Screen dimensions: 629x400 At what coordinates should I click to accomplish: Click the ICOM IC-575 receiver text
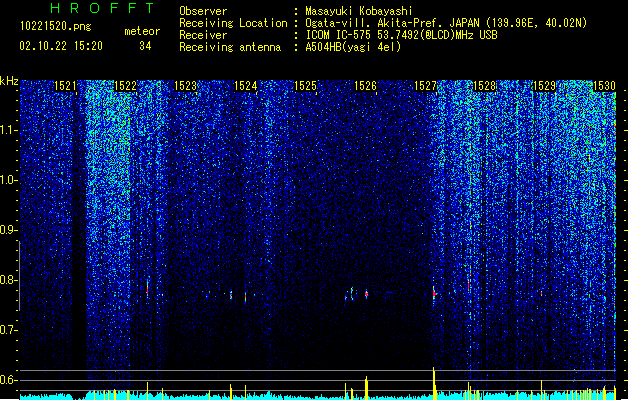tap(401, 35)
